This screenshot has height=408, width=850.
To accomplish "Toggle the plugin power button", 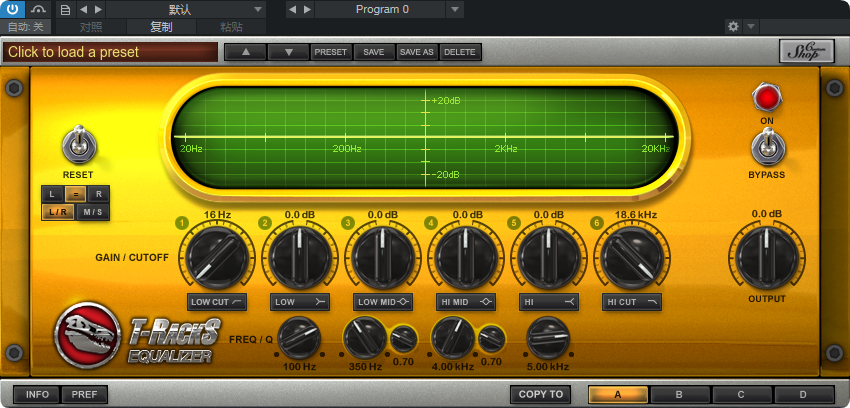I will tap(12, 9).
